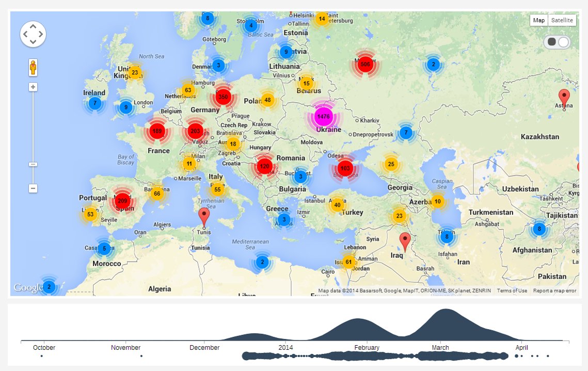
Task: Select the blue 5 cluster near Casablanca
Action: point(104,248)
